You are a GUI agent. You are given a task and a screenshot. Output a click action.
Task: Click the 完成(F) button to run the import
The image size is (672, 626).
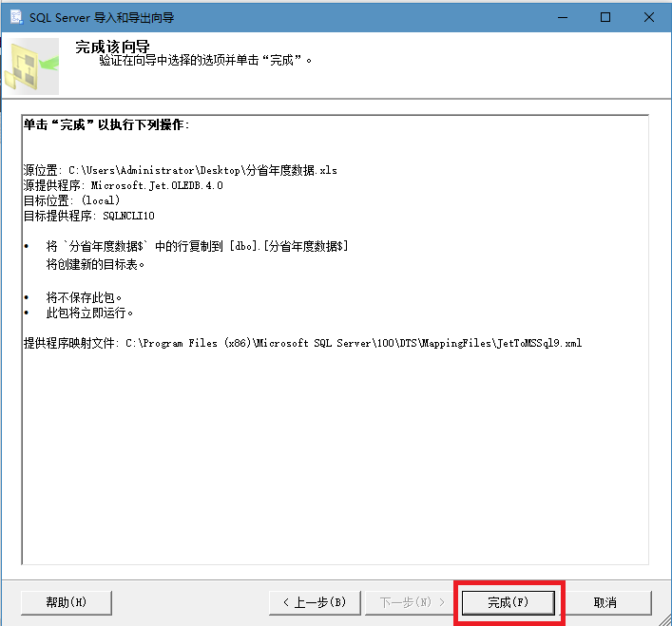[509, 603]
